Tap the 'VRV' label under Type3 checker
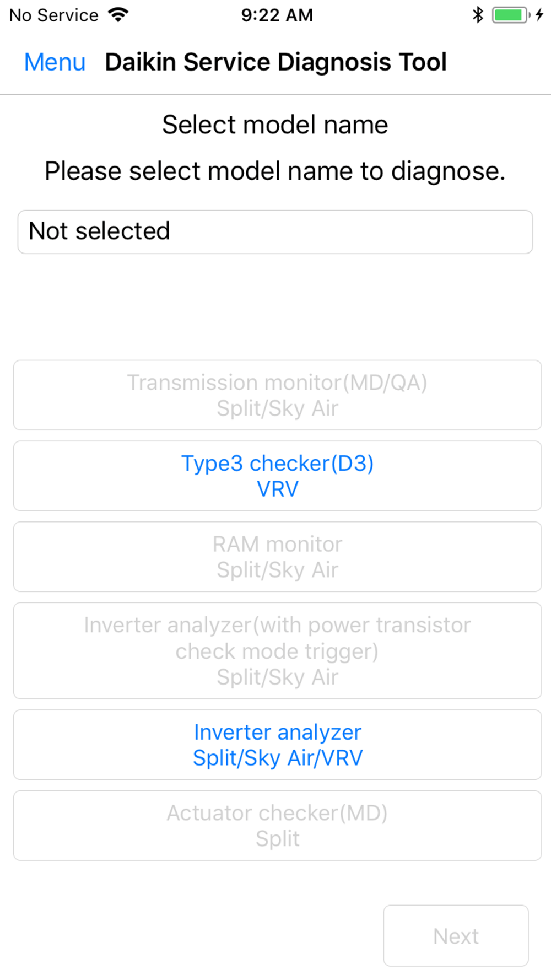This screenshot has height=980, width=551. tap(278, 489)
